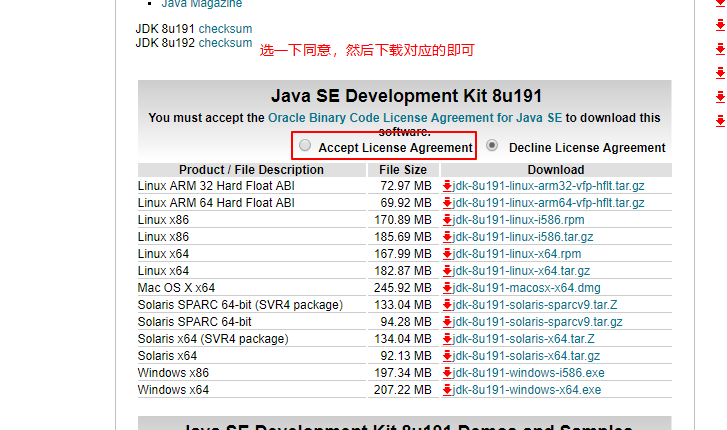The image size is (727, 430).
Task: Click download arrow icon beside windows-x64.exe
Action: [x=447, y=390]
